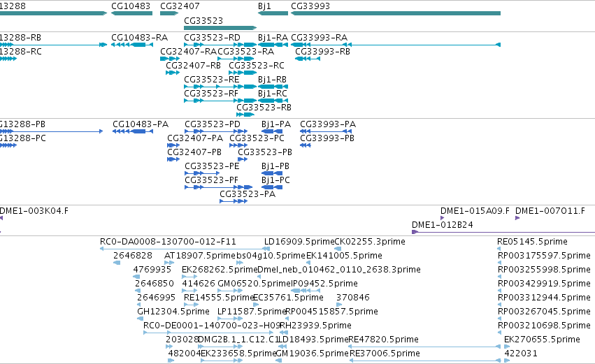
Task: Select the DME1-007O11.F feature
Action: 517,219
